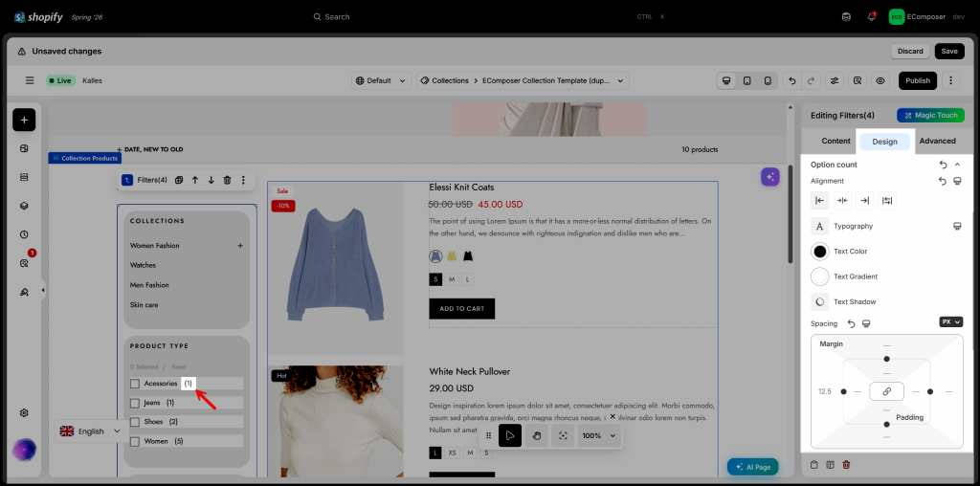Screen dimensions: 980x486
Task: Check the Jeans filter checkbox
Action: pos(134,403)
